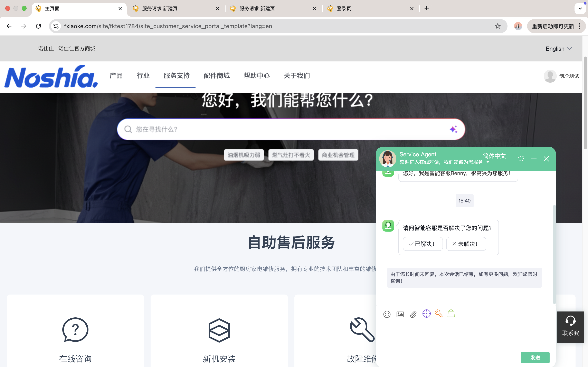588x367 pixels.
Task: Click the AI sparkle icon in search bar
Action: [453, 129]
